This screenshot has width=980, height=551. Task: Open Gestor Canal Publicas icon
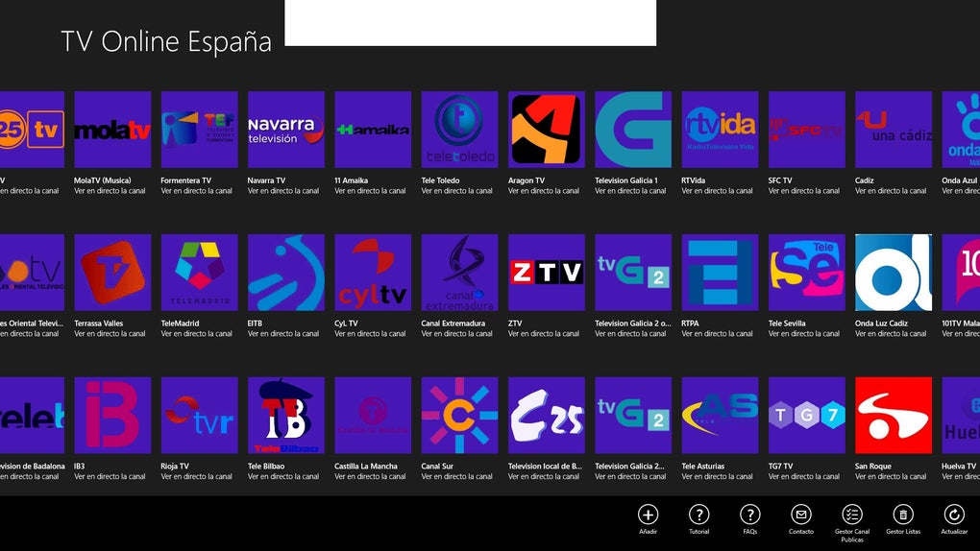pos(852,515)
